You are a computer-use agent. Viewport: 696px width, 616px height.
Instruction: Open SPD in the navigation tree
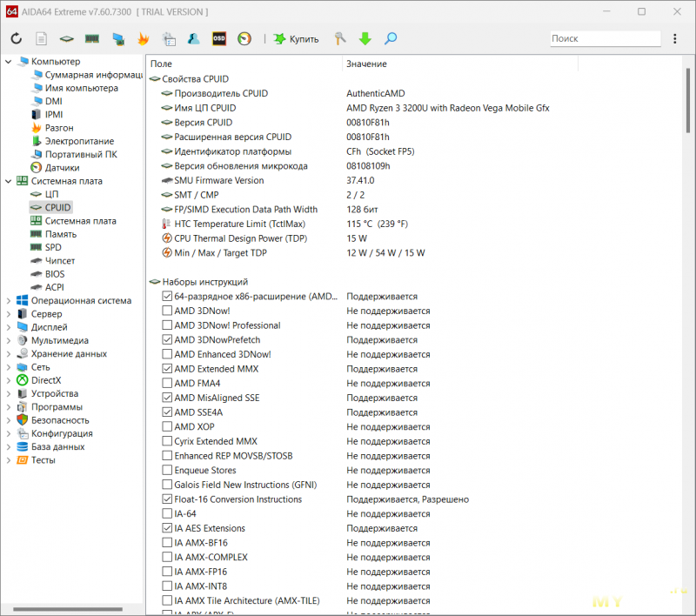53,248
